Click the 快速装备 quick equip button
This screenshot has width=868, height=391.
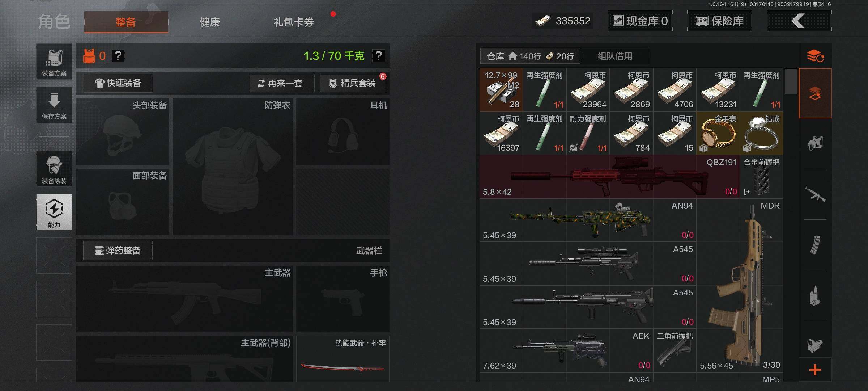[118, 83]
